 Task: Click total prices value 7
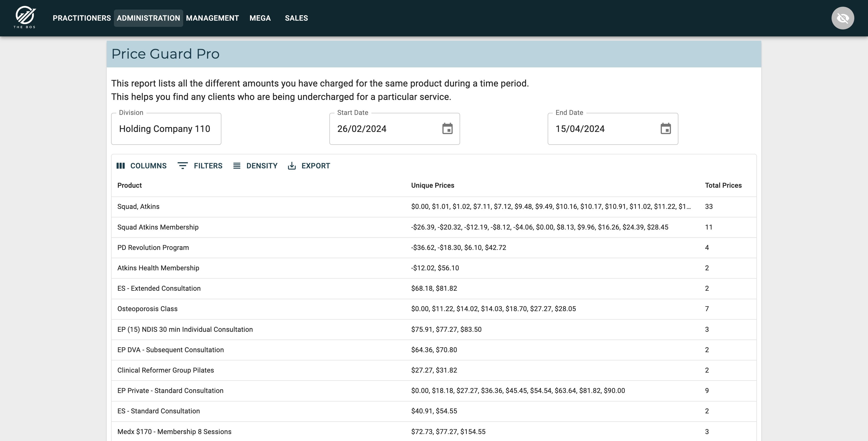707,309
